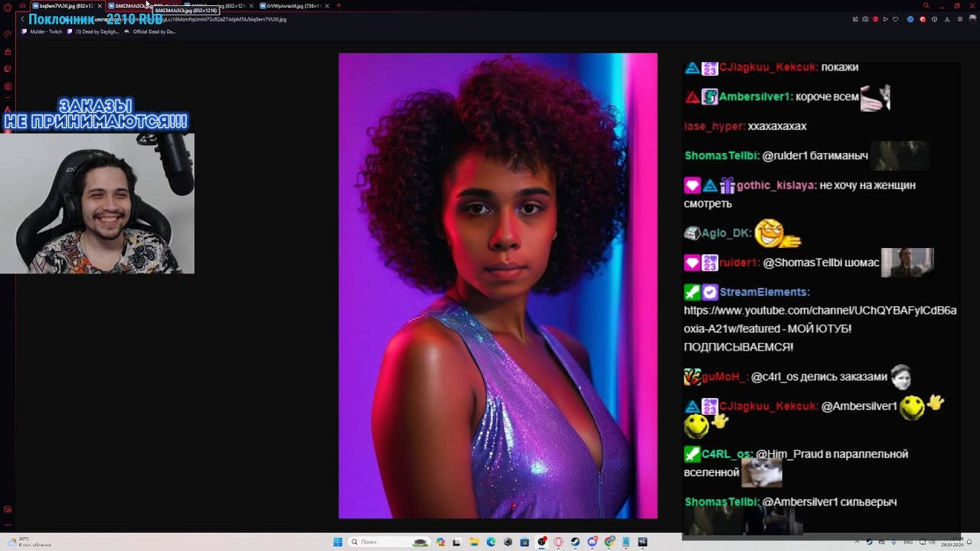Open the Opera browser taskbar icon
The image size is (980, 551).
558,542
